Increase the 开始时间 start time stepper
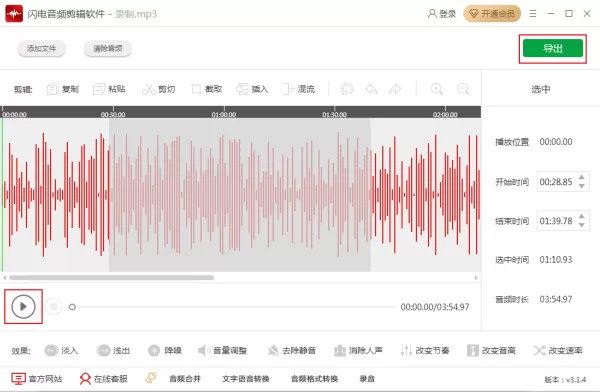 tap(582, 177)
